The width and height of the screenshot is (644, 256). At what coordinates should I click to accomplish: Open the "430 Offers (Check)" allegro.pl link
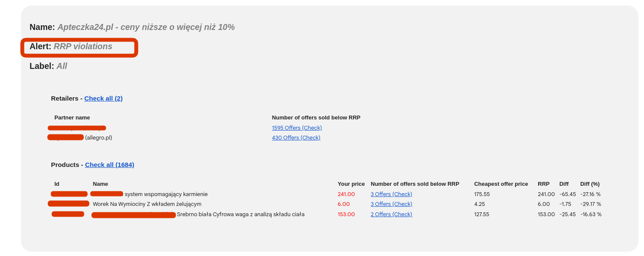point(296,138)
